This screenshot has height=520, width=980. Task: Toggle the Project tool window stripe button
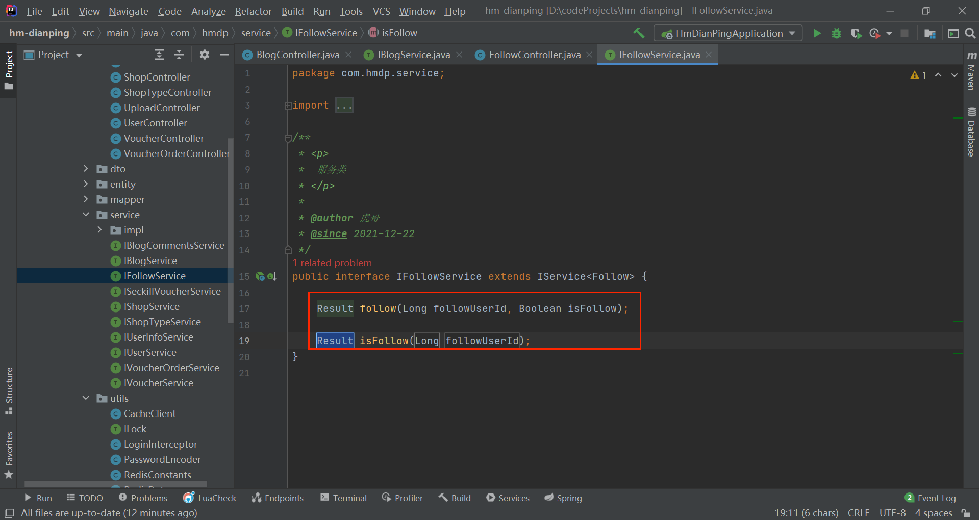click(x=9, y=70)
